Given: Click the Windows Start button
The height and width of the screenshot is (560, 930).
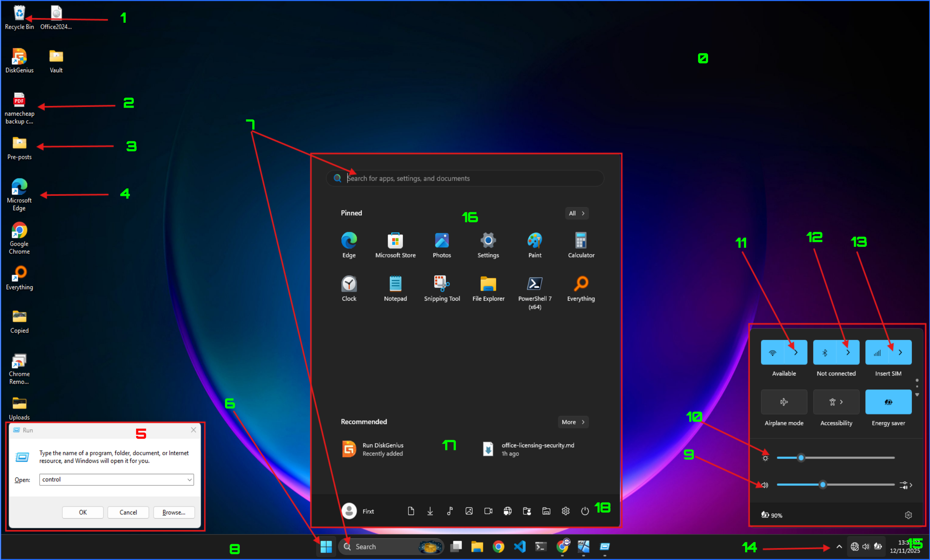Looking at the screenshot, I should click(326, 546).
